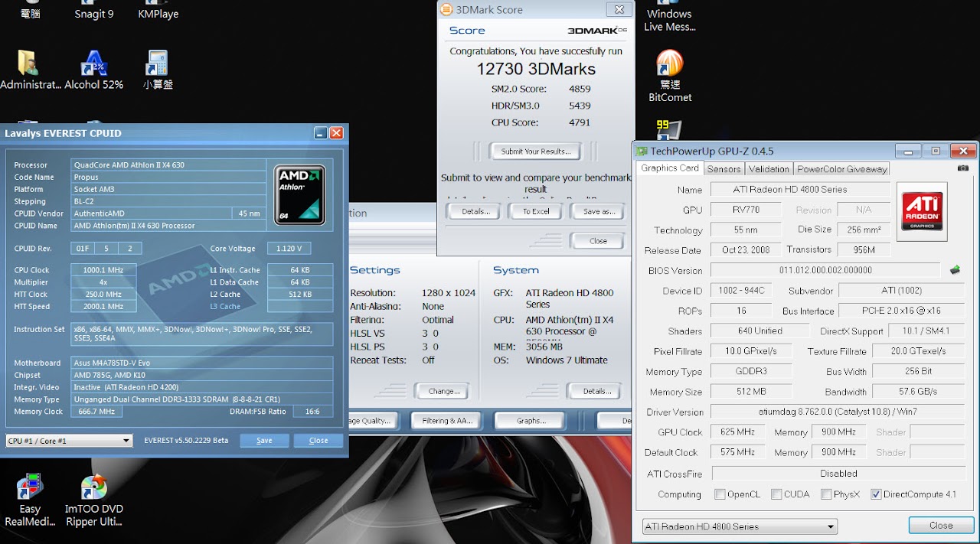Screen dimensions: 980x544
Task: Toggle the CUDA checkbox in GPU-Z
Action: [776, 494]
